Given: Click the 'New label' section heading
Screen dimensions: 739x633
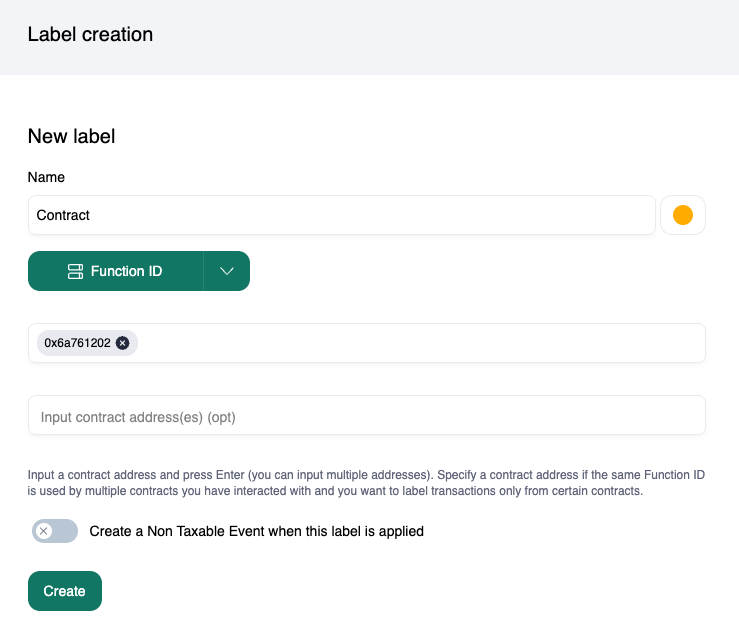Looking at the screenshot, I should click(71, 136).
